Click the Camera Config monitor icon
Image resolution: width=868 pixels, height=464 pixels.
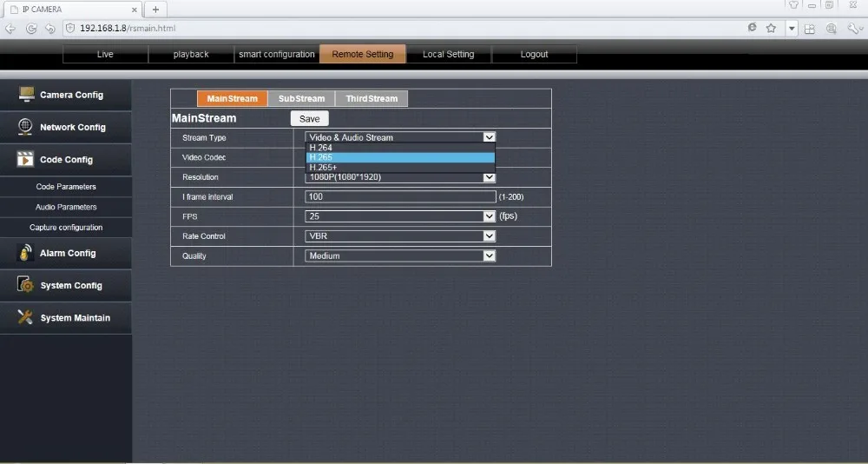pyautogui.click(x=26, y=94)
